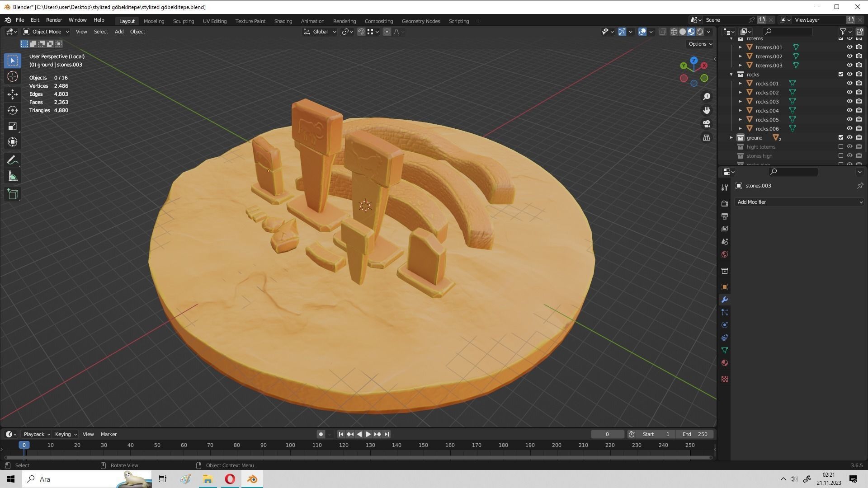Screen dimensions: 868x488
Task: Click the End frame 250 field
Action: tap(695, 434)
